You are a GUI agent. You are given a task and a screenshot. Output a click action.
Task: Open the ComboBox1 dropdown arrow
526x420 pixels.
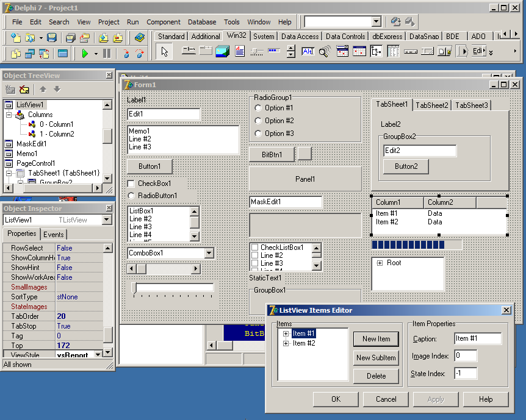coord(209,253)
